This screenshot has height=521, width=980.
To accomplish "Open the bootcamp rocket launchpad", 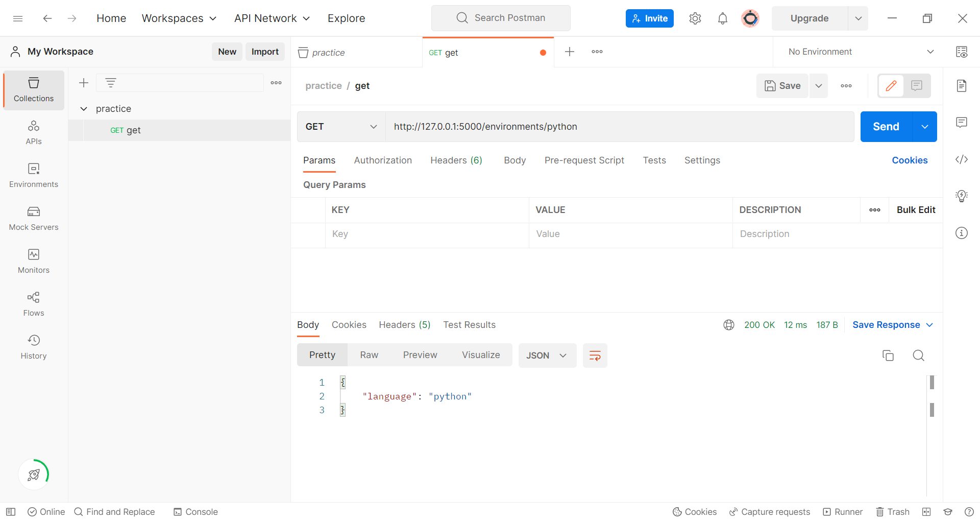I will click(34, 475).
